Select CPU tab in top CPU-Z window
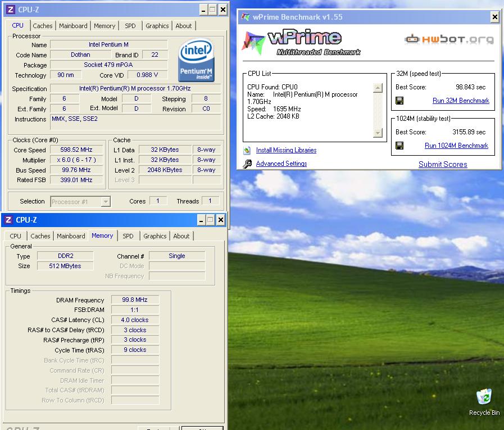This screenshot has height=430, width=504. [x=17, y=25]
